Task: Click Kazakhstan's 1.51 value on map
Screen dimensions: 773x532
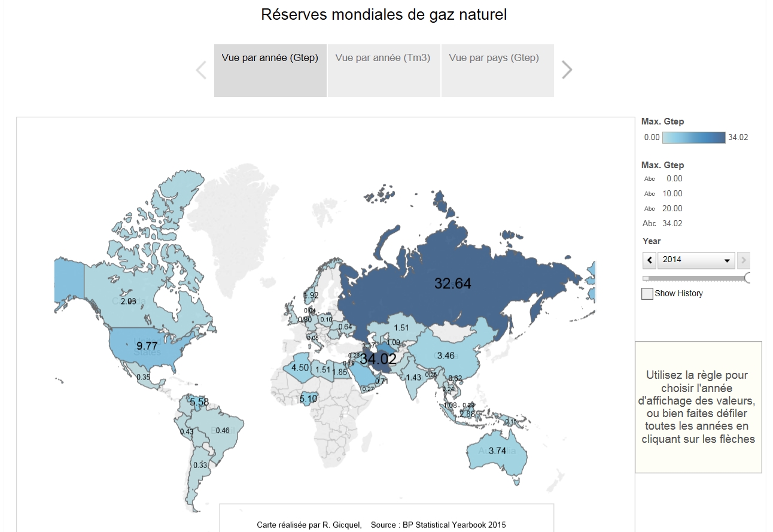Action: (x=401, y=327)
